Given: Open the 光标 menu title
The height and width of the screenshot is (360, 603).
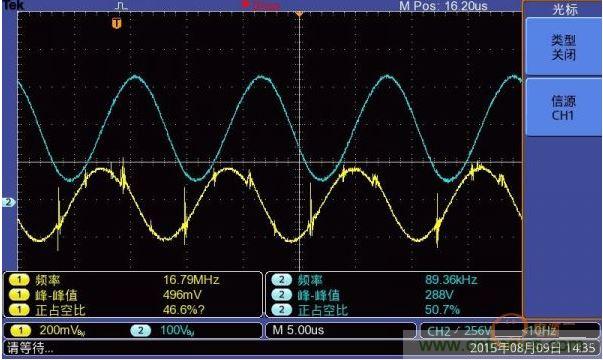Looking at the screenshot, I should 565,9.
